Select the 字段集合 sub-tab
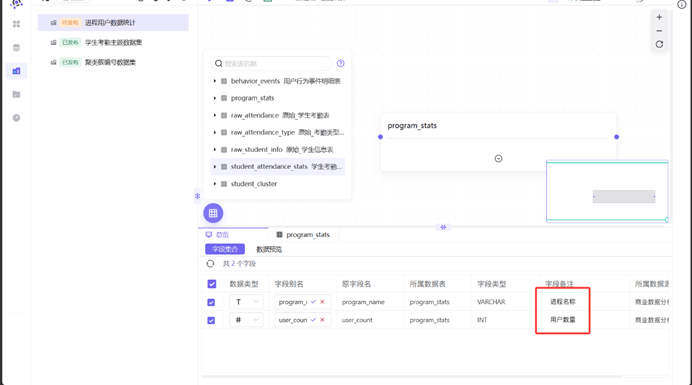The height and width of the screenshot is (385, 692). tap(225, 249)
